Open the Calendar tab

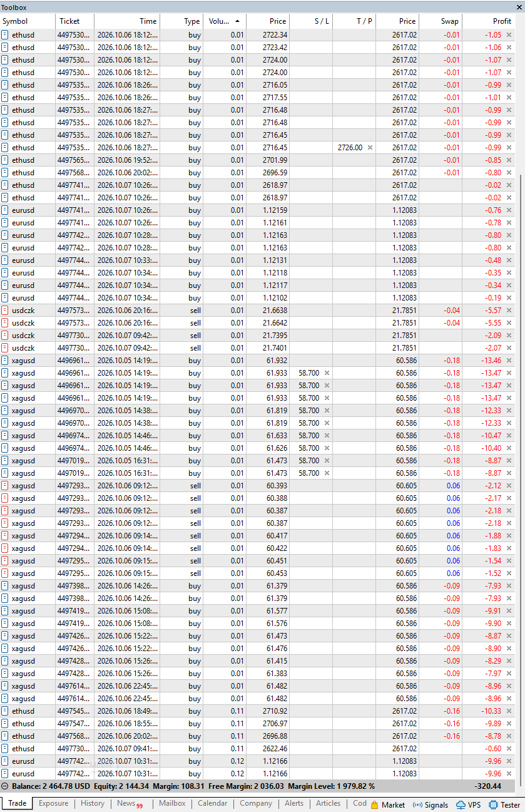coord(213,804)
